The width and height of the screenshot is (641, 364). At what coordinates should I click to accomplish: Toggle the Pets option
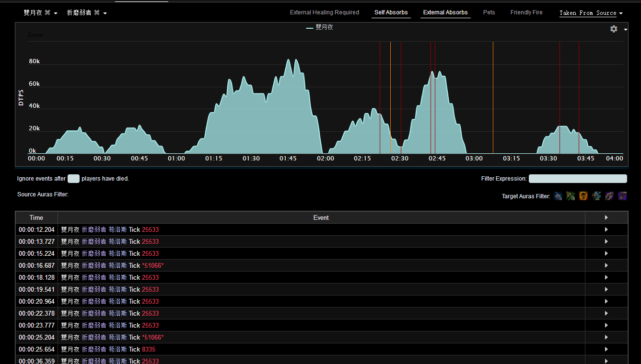(489, 12)
